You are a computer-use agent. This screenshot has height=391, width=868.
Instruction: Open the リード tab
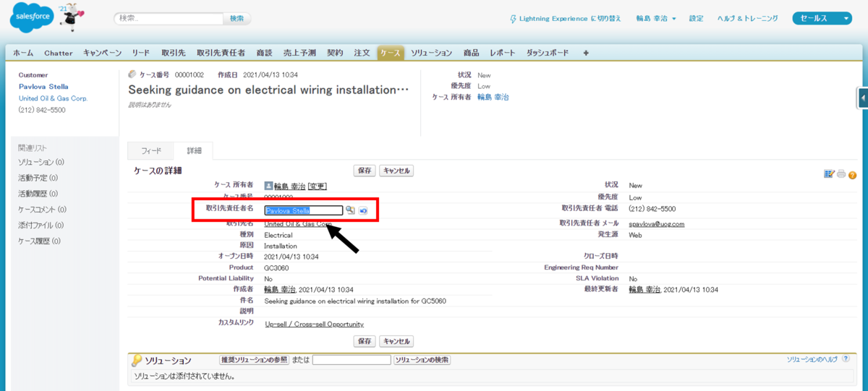[x=141, y=53]
